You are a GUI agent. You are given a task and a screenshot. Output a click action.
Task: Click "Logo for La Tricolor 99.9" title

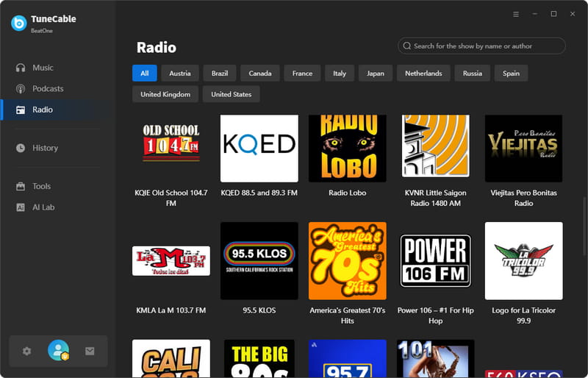pos(523,315)
